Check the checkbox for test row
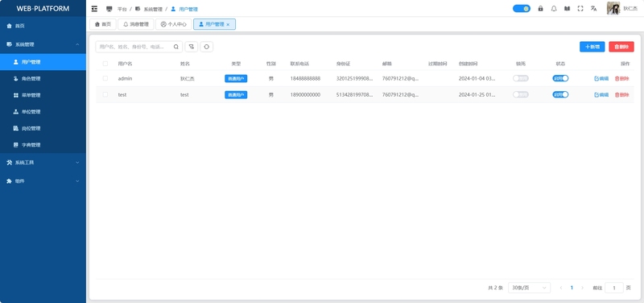The image size is (644, 303). [105, 94]
